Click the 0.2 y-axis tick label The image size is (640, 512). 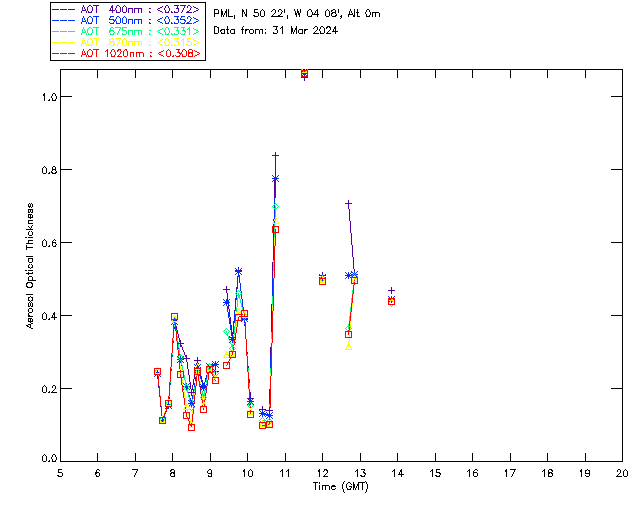click(x=47, y=389)
